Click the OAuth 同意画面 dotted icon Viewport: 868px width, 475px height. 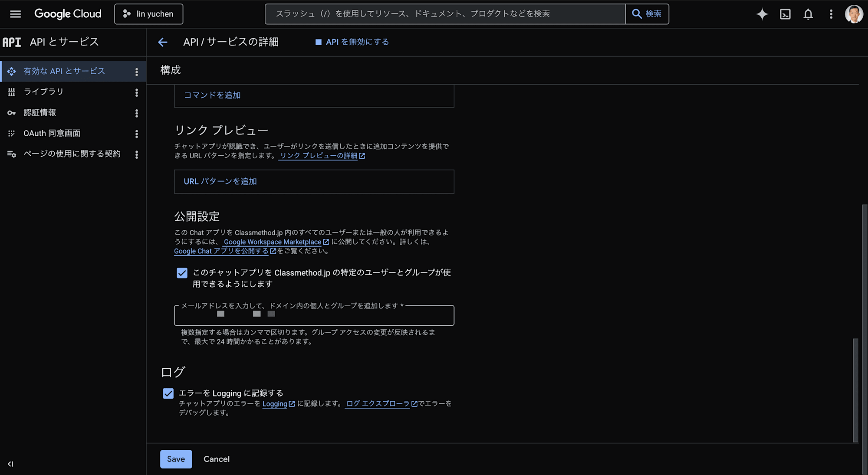(x=11, y=134)
